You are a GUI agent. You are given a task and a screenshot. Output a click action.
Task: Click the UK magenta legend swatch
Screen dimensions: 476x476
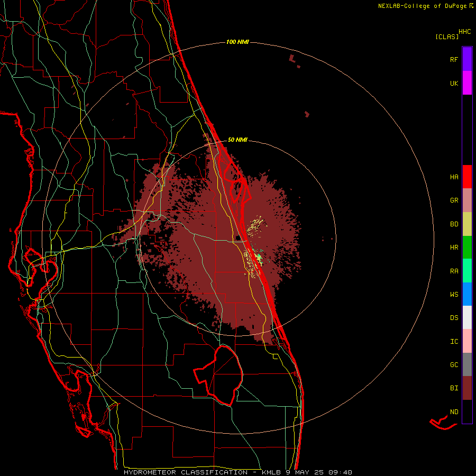click(x=467, y=83)
